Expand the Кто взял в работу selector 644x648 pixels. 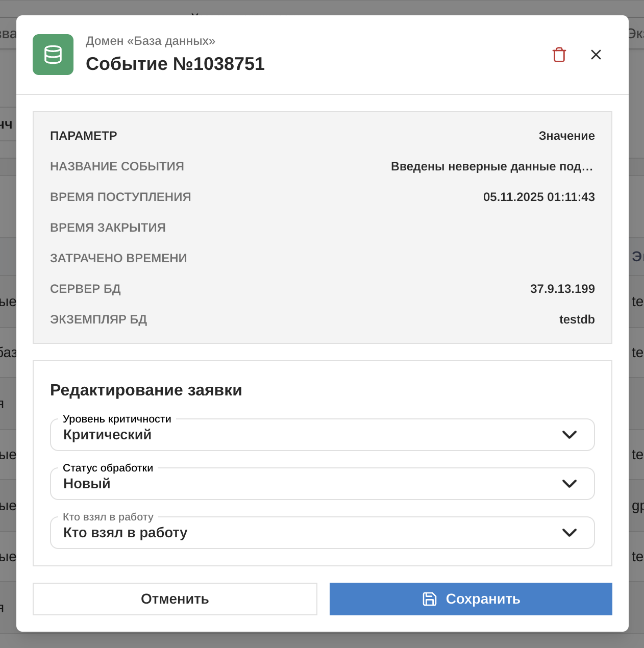(322, 533)
